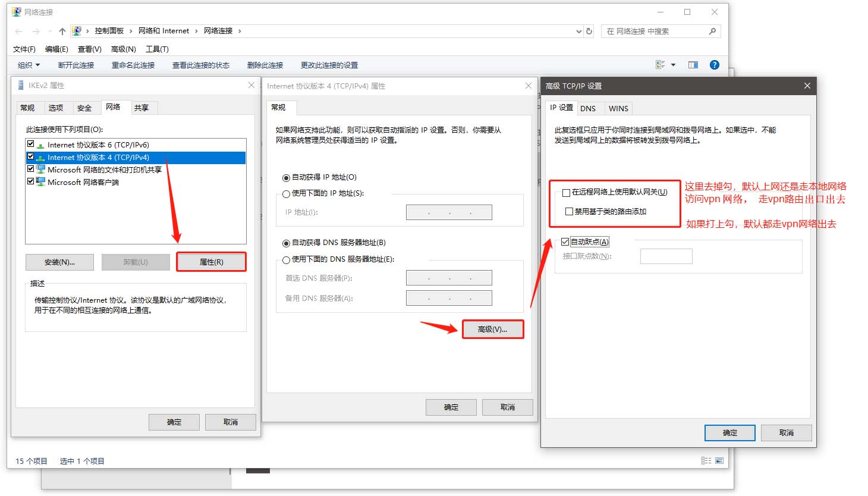Enable 在远程网络上使用默认网关 checkbox
The width and height of the screenshot is (868, 496).
566,193
